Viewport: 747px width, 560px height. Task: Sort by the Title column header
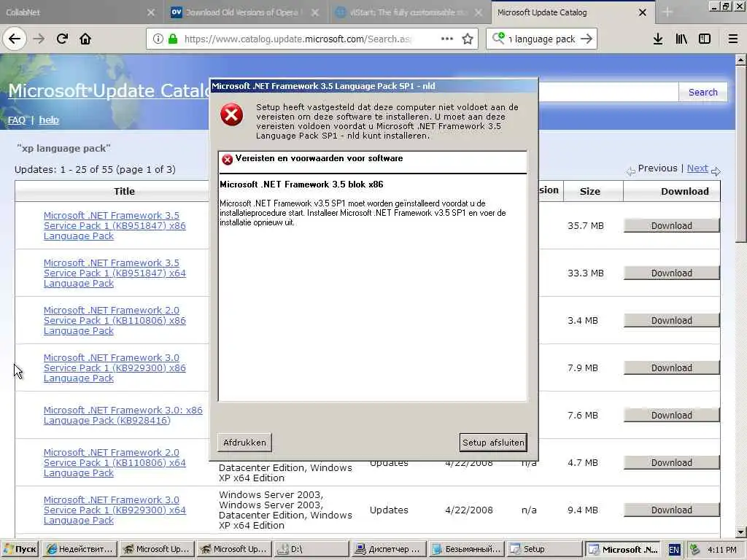tap(124, 192)
